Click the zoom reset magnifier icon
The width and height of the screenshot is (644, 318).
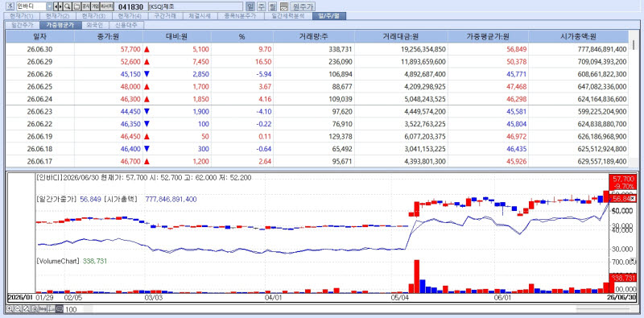pyautogui.click(x=26, y=309)
